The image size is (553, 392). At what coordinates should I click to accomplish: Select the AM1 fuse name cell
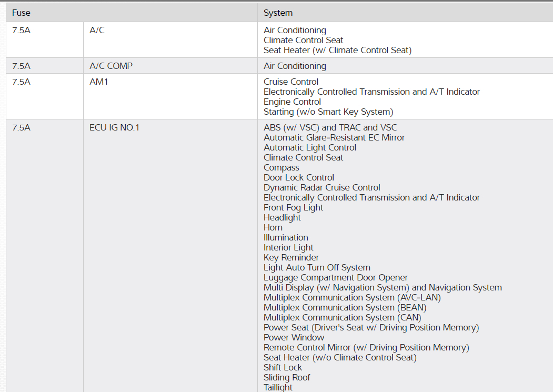click(x=99, y=82)
